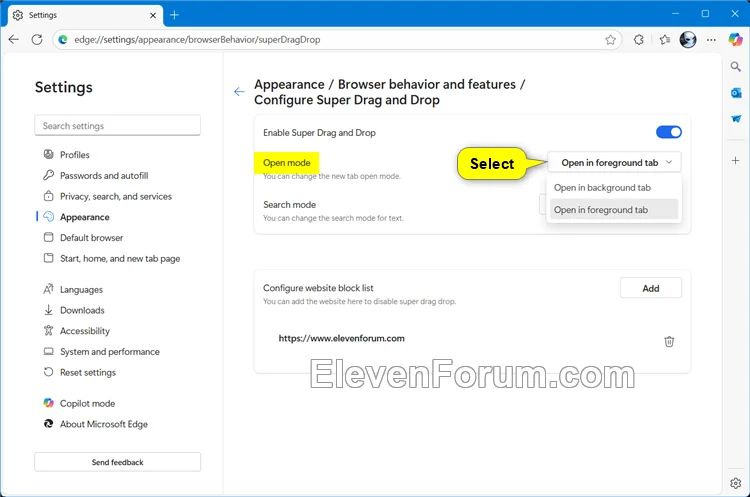The image size is (750, 497).
Task: Add this page to favorites star
Action: pos(610,40)
